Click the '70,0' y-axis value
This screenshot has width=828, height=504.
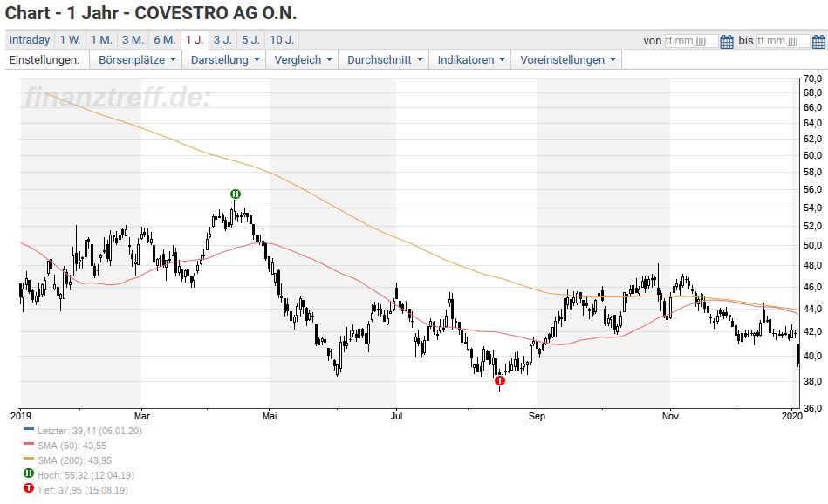pyautogui.click(x=812, y=78)
